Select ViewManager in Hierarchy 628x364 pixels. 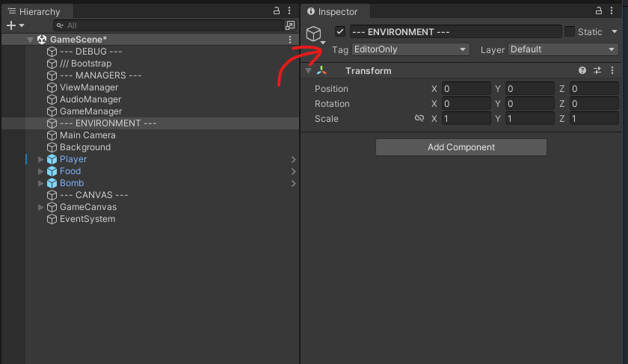(x=89, y=87)
